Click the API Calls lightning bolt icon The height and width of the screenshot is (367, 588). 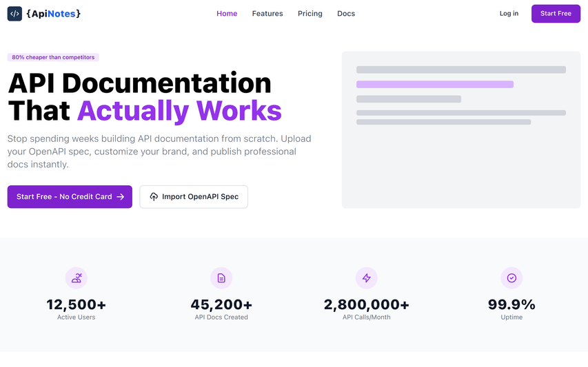pyautogui.click(x=366, y=278)
